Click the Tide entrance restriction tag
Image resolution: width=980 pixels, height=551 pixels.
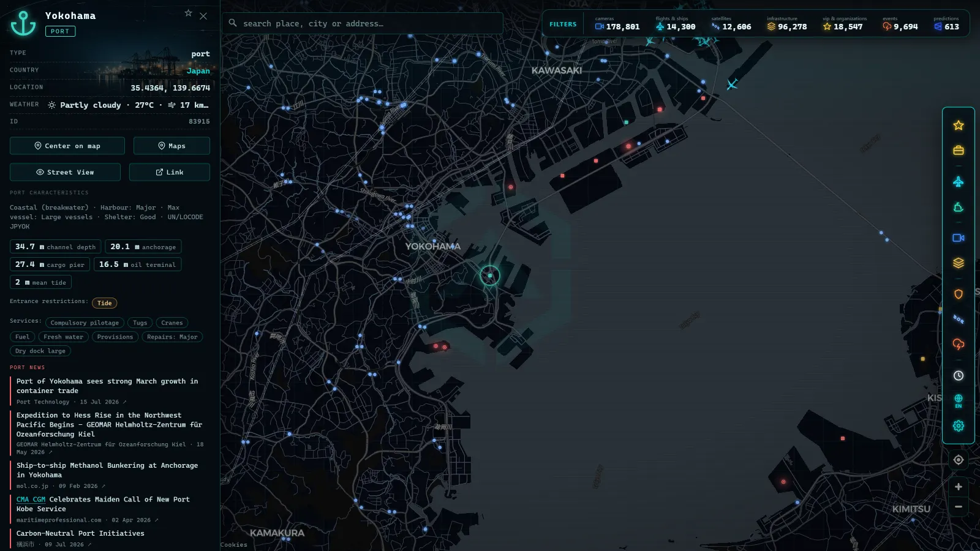105,303
